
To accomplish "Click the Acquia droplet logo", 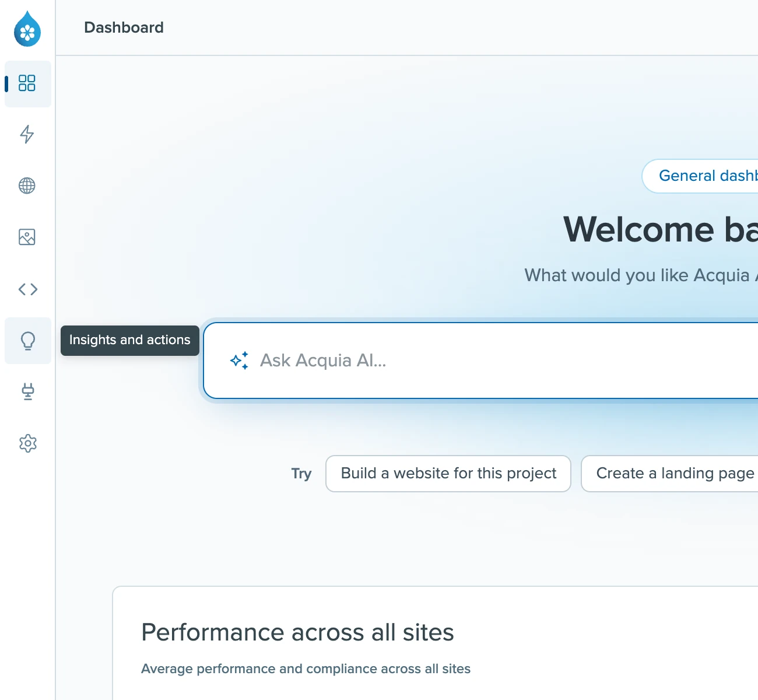I will (27, 29).
